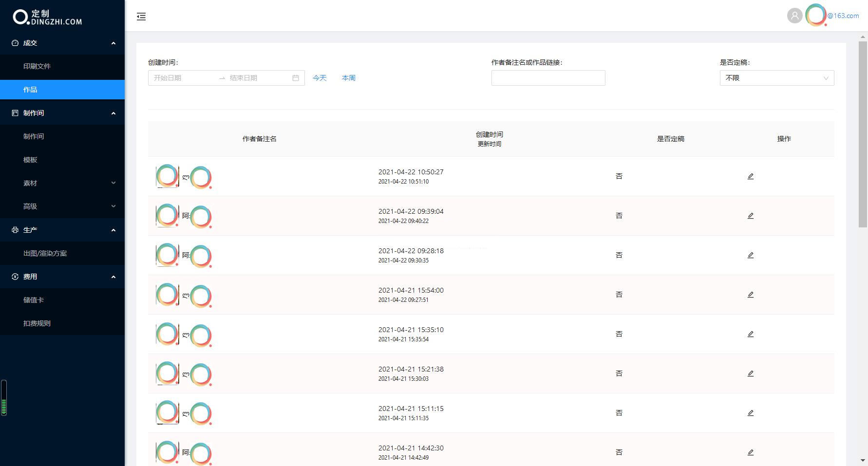Open the calendar icon in date range picker
Screen dimensions: 868x466
tap(296, 78)
